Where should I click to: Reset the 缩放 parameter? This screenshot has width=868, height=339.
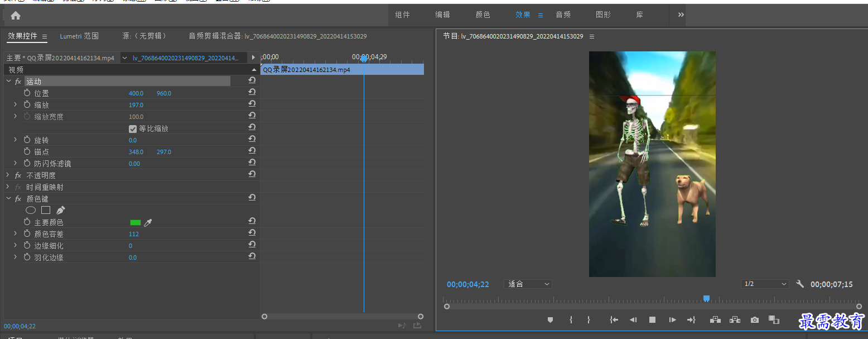pos(252,104)
